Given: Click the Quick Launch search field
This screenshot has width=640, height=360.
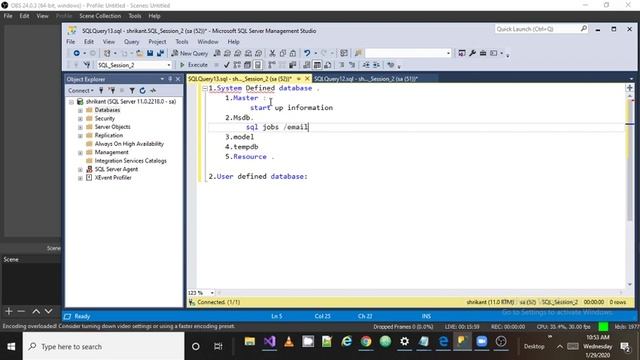Looking at the screenshot, I should click(x=541, y=29).
